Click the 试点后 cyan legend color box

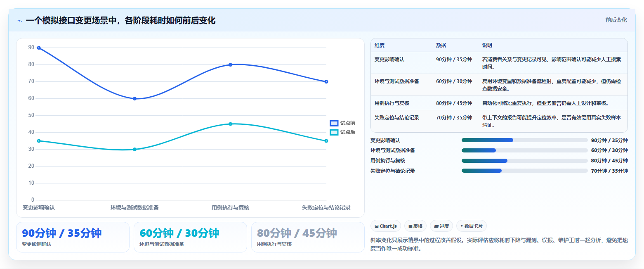334,132
